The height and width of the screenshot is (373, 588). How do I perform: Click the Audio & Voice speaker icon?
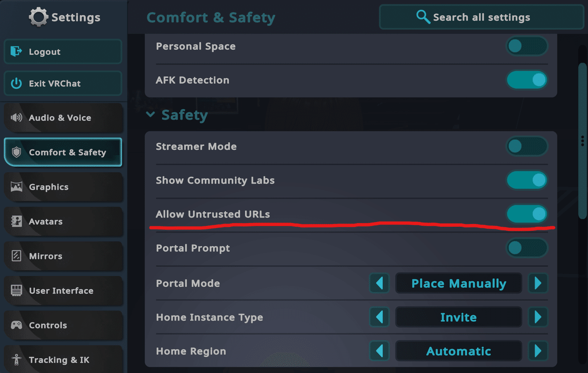pos(16,118)
